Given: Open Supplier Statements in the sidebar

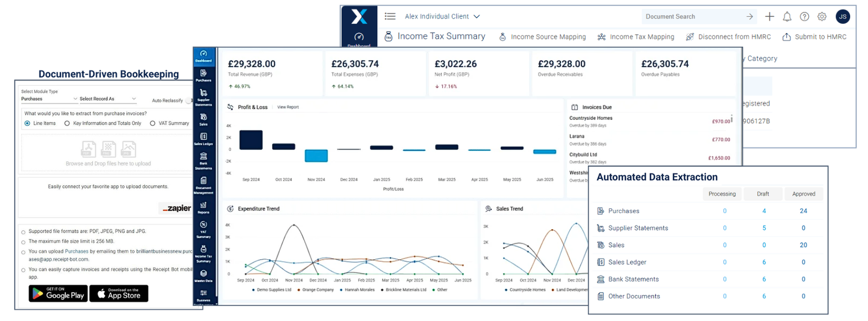Looking at the screenshot, I should (203, 97).
